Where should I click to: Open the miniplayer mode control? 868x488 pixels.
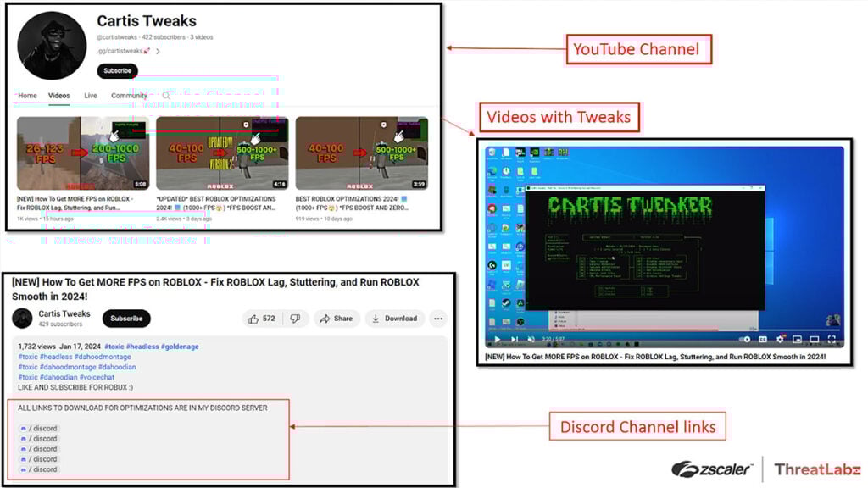[796, 337]
